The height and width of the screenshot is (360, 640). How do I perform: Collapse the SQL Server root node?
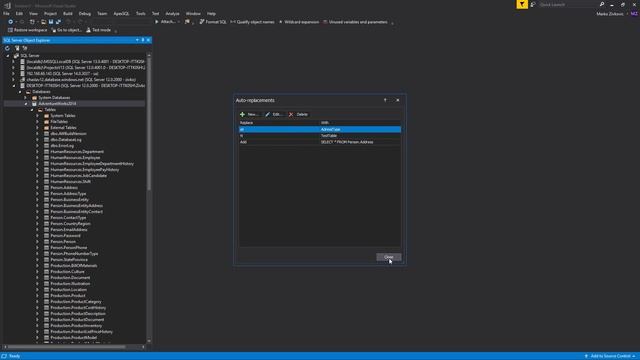pyautogui.click(x=7, y=56)
